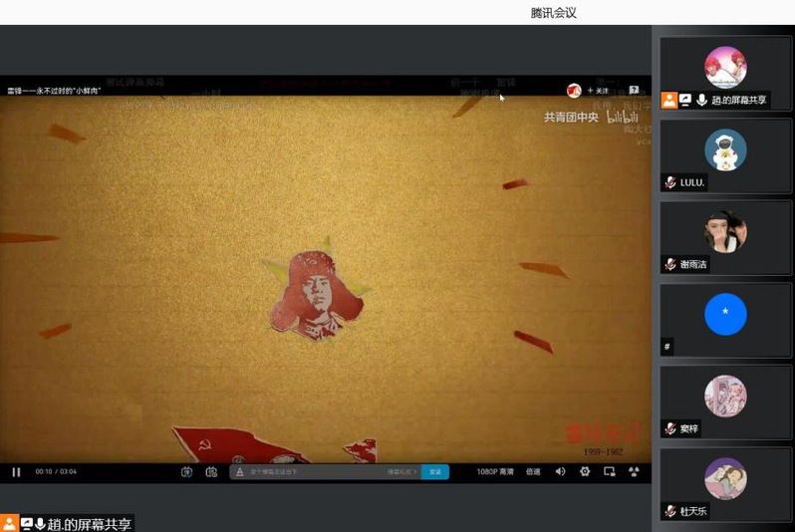This screenshot has width=795, height=532.
Task: Select 趙 participant avatar thumbnail
Action: tap(725, 67)
